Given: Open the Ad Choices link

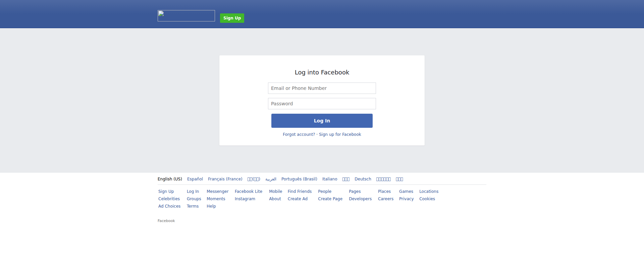Looking at the screenshot, I should click(x=169, y=206).
